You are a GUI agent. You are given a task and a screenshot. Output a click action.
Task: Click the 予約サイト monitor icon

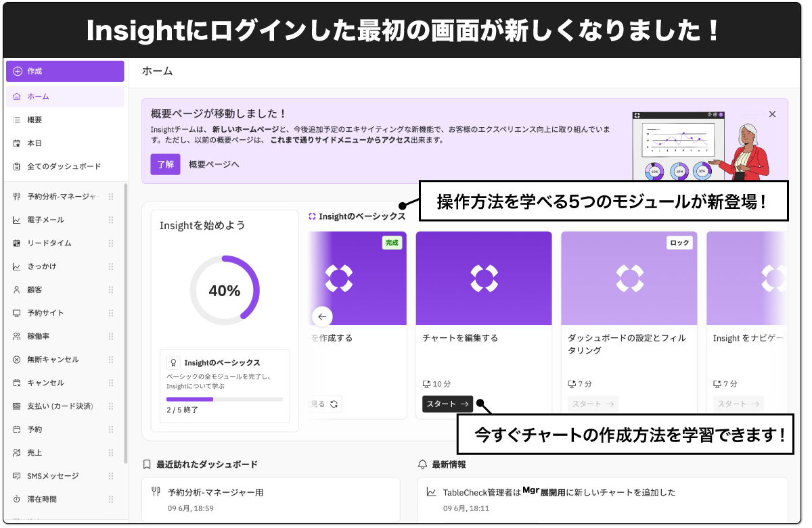click(x=17, y=313)
